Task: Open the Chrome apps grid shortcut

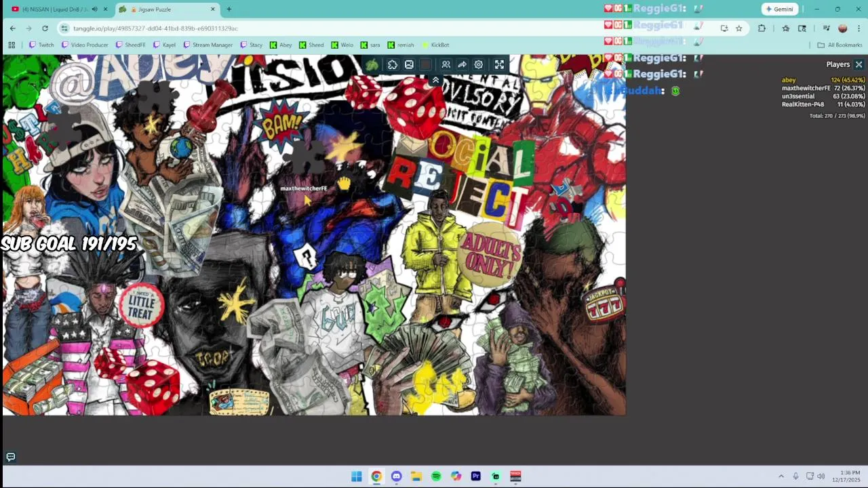Action: [x=12, y=45]
